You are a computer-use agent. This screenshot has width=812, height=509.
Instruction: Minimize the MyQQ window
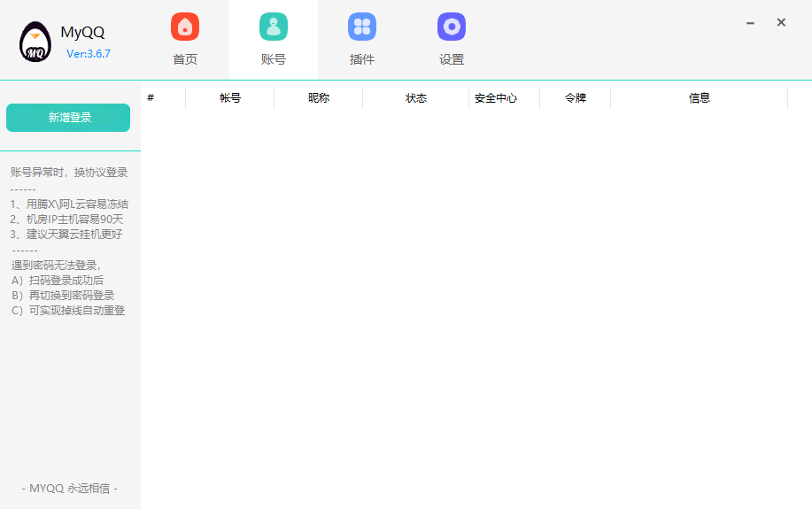tap(750, 23)
